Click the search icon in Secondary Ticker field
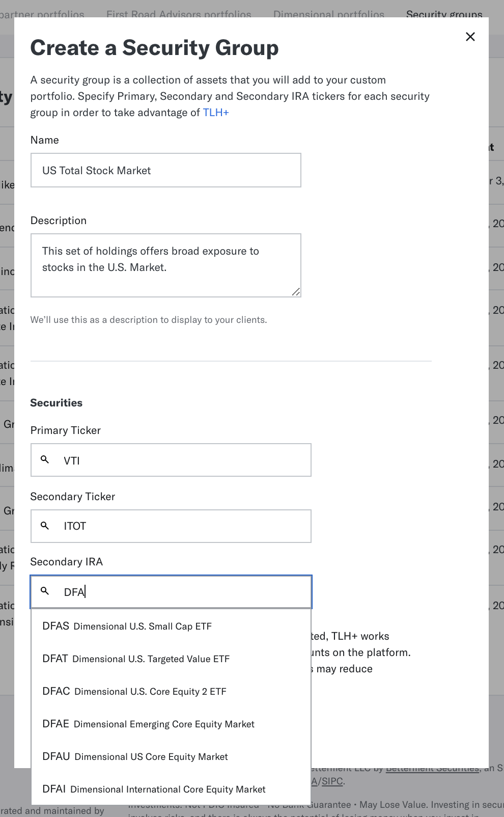This screenshot has height=817, width=504. (45, 526)
